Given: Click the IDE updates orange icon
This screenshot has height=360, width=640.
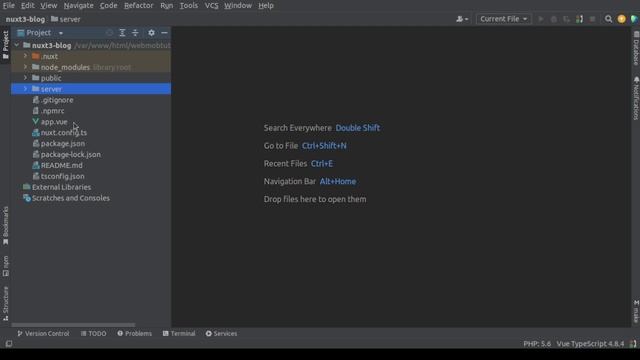Looking at the screenshot, I should coord(621,19).
